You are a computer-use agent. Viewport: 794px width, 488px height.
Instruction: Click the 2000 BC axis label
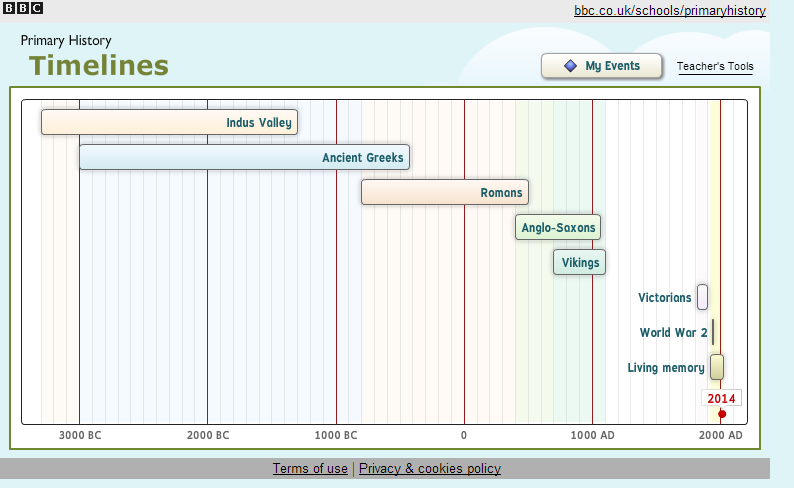click(208, 435)
